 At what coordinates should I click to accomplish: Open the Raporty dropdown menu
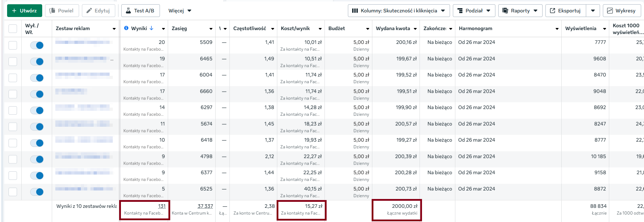(520, 11)
